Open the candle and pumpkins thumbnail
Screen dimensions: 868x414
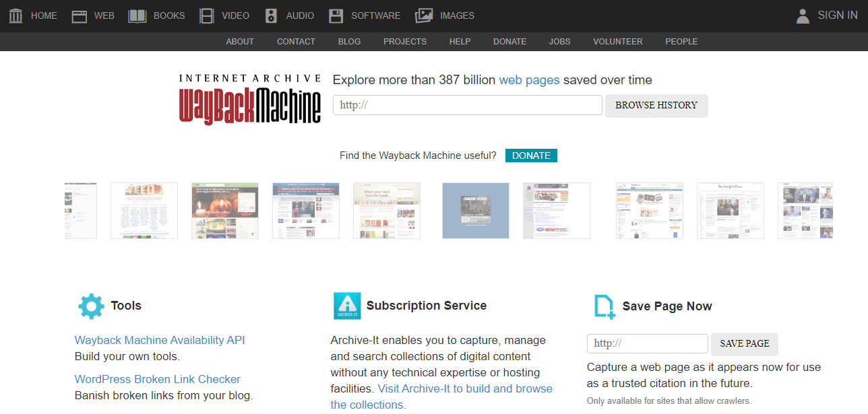225,211
